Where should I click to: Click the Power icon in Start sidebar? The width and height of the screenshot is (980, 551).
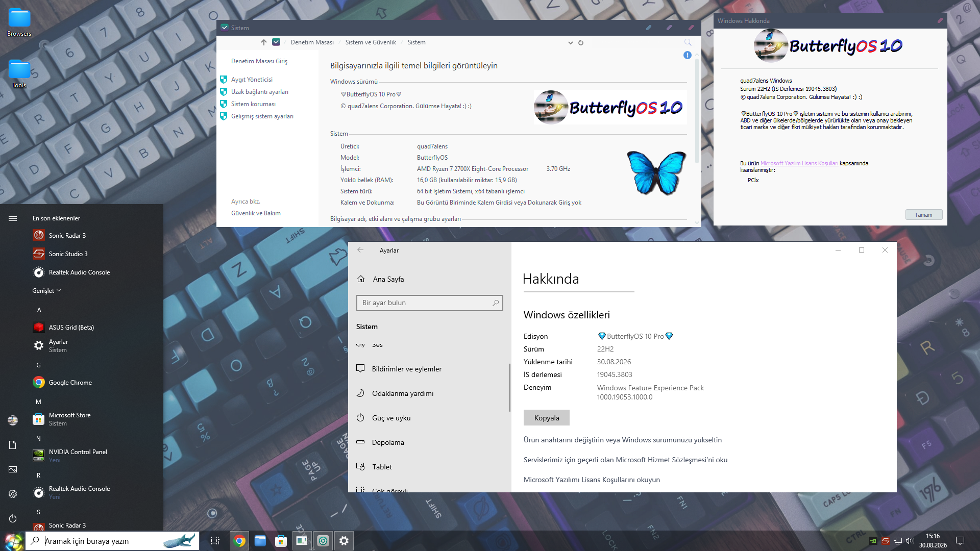(13, 518)
